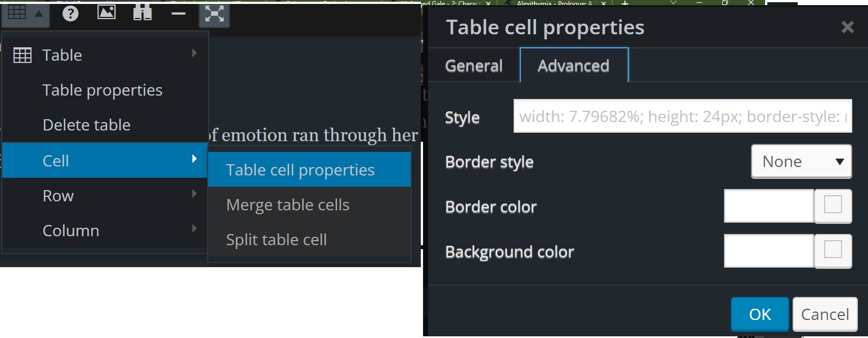Open the Background color picker swatch
Screen dimensions: 868x338
pos(833,251)
